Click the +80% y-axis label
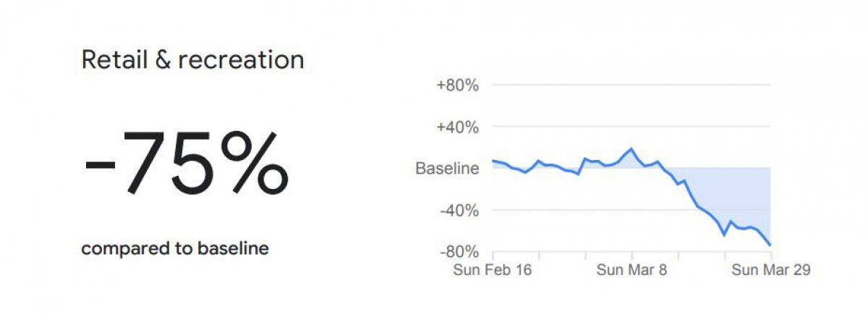868x333 pixels. (457, 85)
